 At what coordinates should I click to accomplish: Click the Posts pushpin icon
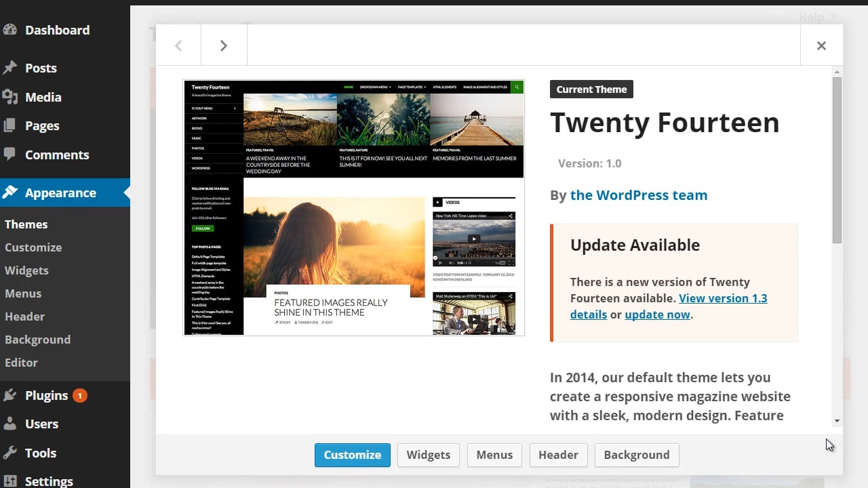coord(9,68)
